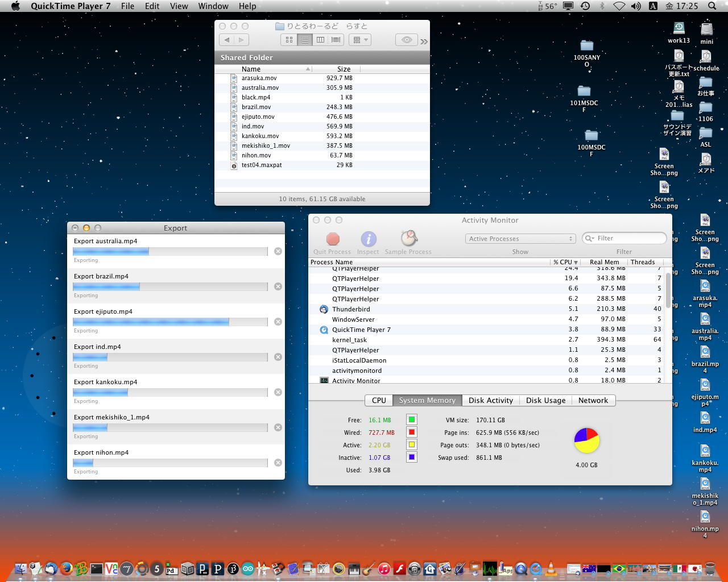
Task: Open the Active Processes dropdown
Action: click(520, 239)
